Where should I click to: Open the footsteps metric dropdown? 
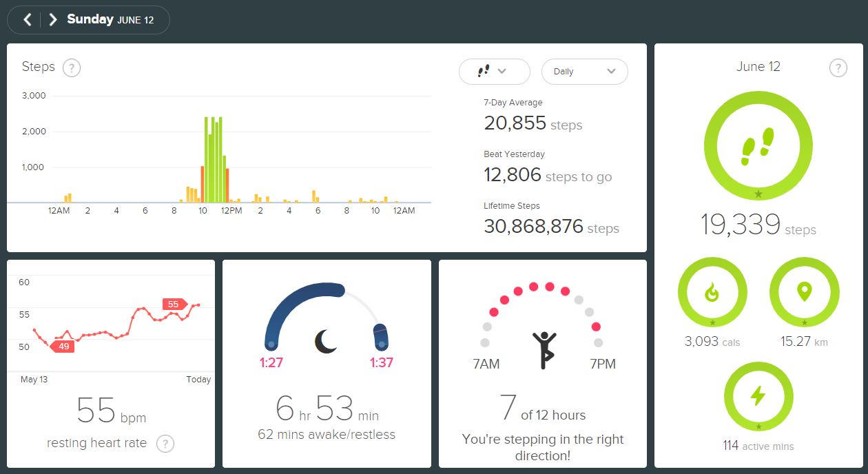point(495,72)
